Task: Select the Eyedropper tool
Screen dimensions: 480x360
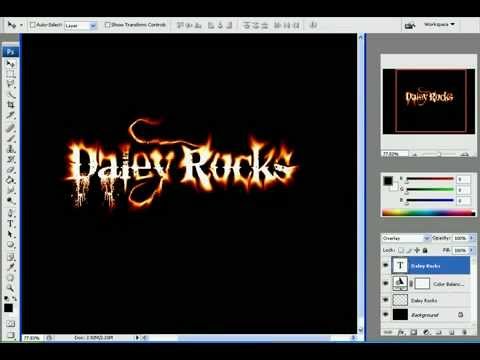Action: pos(11,267)
